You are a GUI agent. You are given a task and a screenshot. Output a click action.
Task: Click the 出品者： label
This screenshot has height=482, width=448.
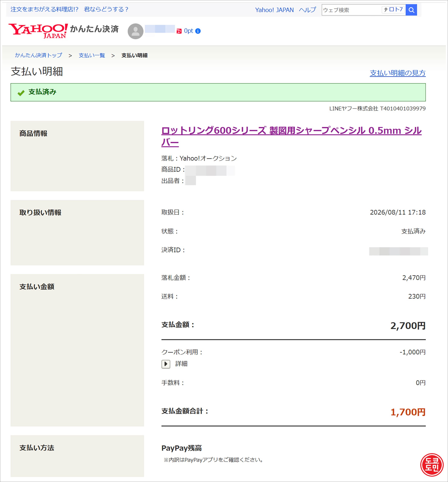click(x=173, y=181)
